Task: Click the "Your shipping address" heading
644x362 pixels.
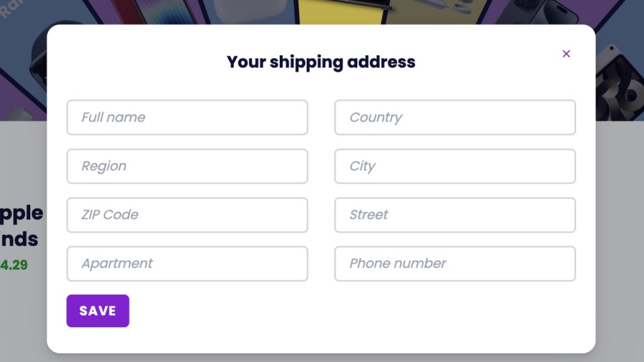Action: (x=321, y=62)
